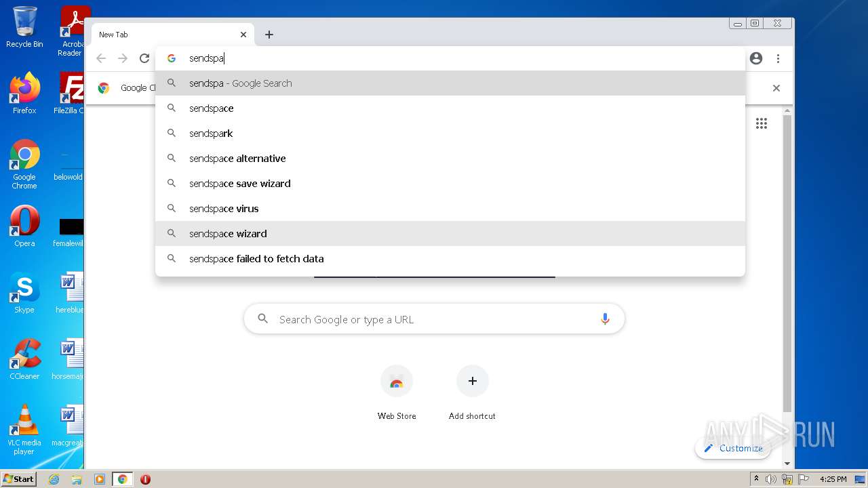The height and width of the screenshot is (488, 868).
Task: Close the New Tab tab
Action: pos(243,35)
